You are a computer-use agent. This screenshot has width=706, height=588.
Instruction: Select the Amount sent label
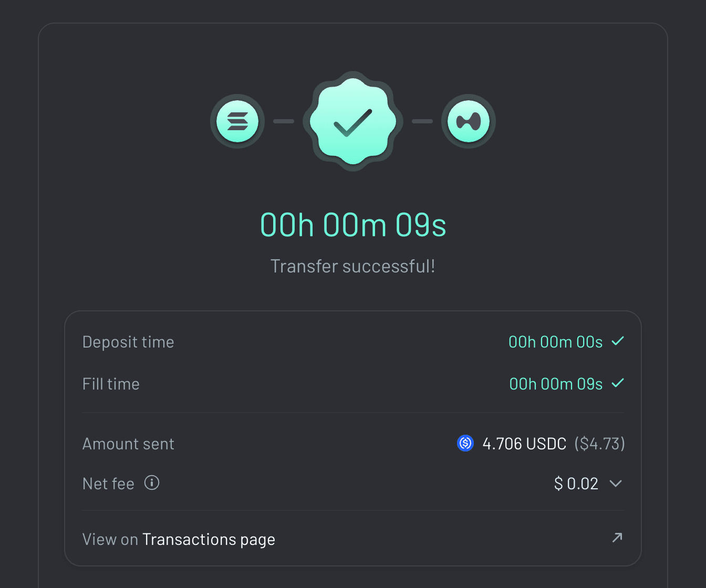click(x=128, y=444)
